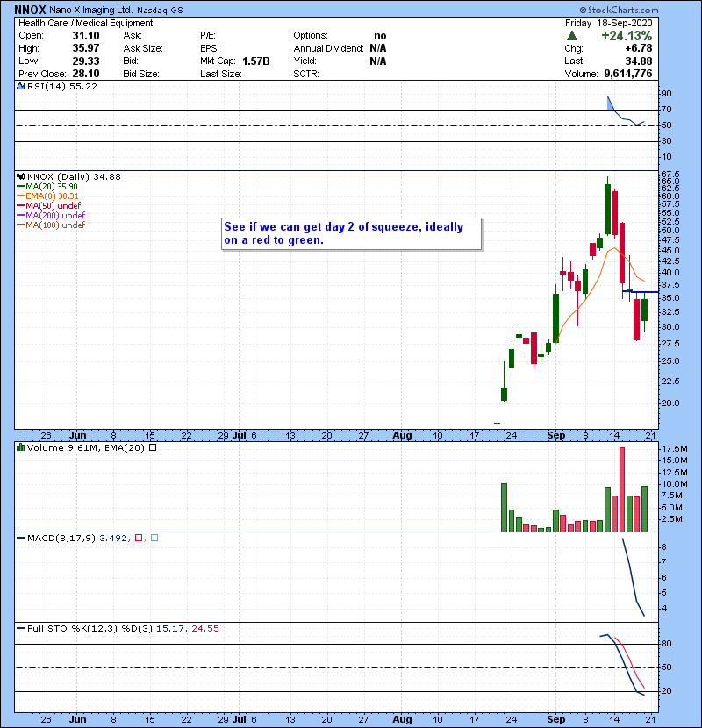Click the NNOX (Daily) candlestick legend icon
This screenshot has height=728, width=702.
click(x=19, y=176)
